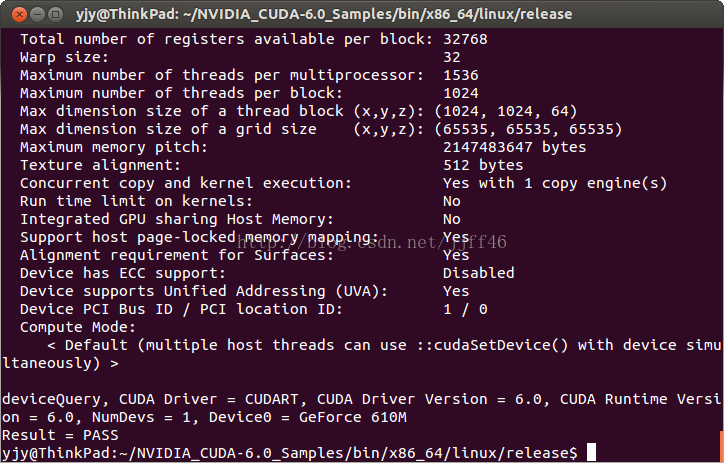
Task: Click the 'Texture alignment:' label
Action: [100, 165]
